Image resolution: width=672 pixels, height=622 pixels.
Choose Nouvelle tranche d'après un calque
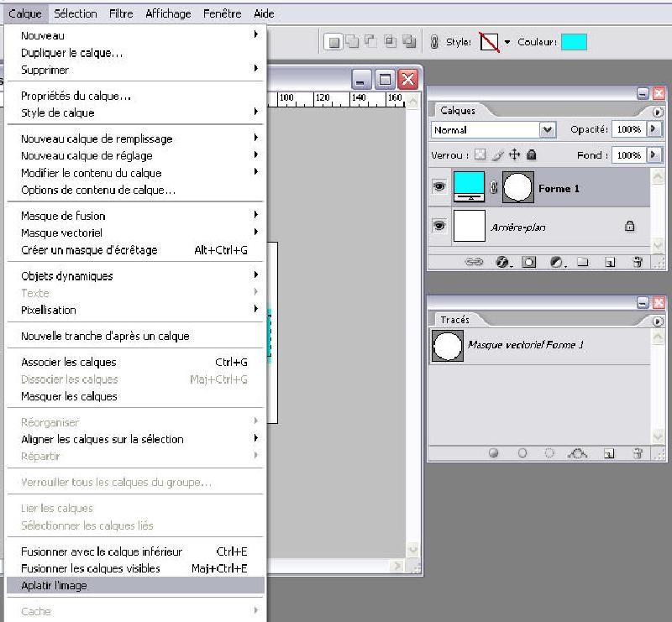click(x=135, y=336)
